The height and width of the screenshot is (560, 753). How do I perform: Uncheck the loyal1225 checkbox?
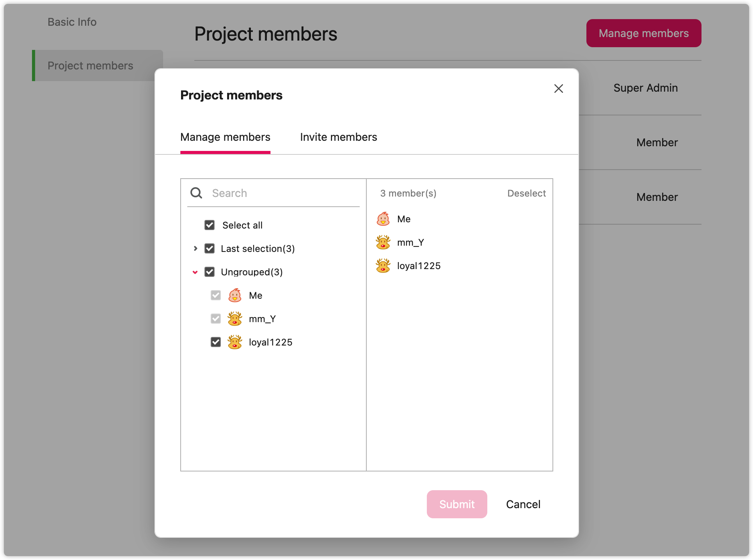coord(216,342)
